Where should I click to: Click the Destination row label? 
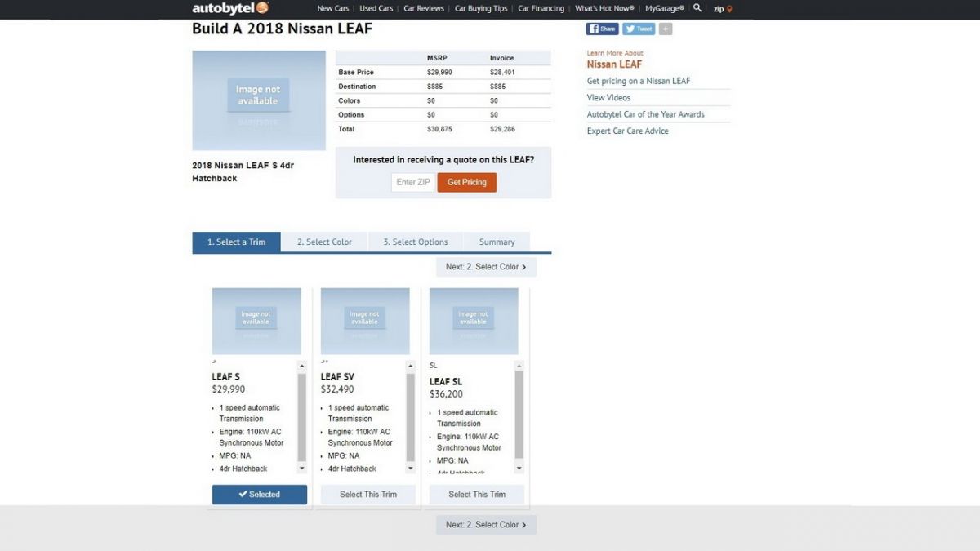(x=357, y=87)
